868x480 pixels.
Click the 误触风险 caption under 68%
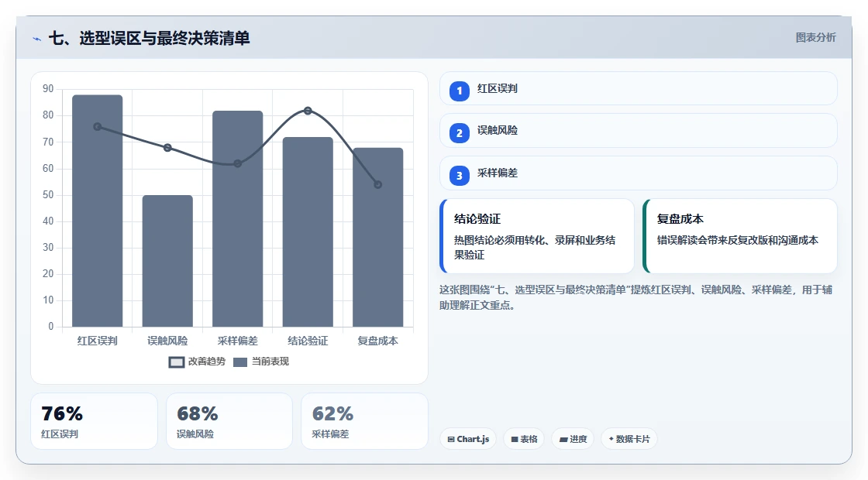click(195, 434)
